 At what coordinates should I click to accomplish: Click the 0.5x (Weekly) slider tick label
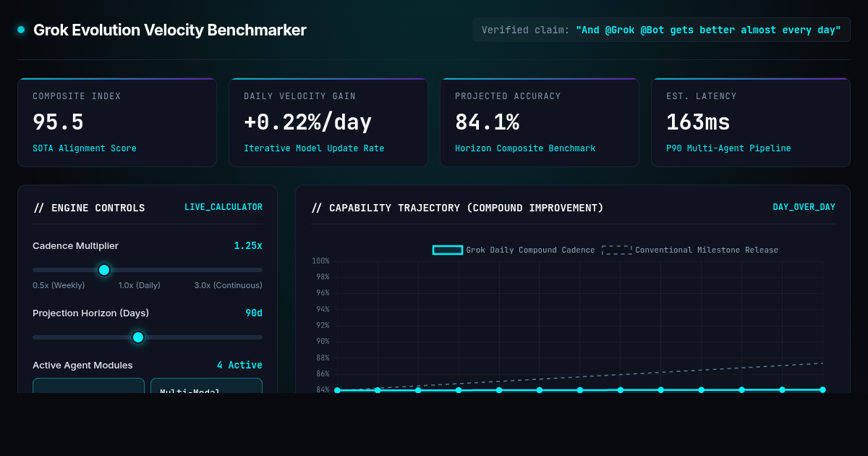[x=59, y=285]
